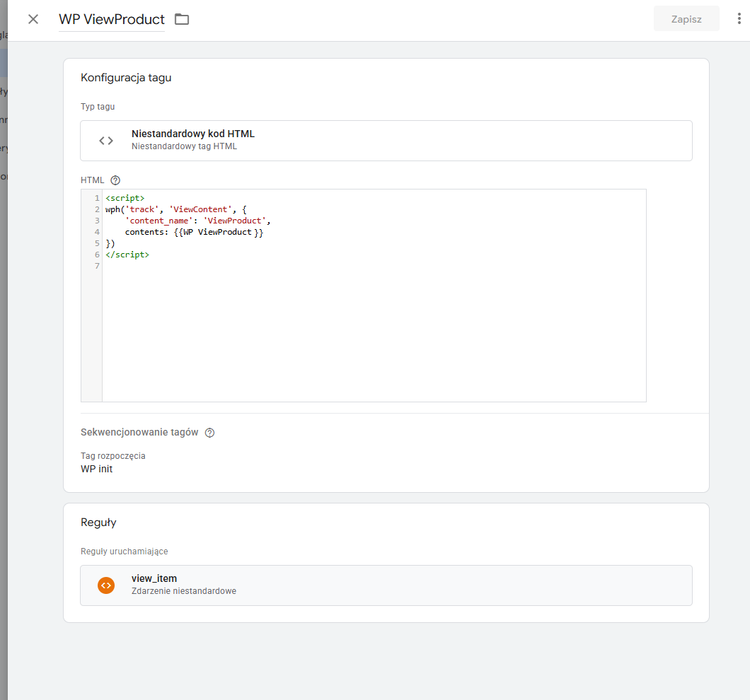Close the WP ViewProduct tag editor
This screenshot has height=700, width=750.
(x=33, y=19)
